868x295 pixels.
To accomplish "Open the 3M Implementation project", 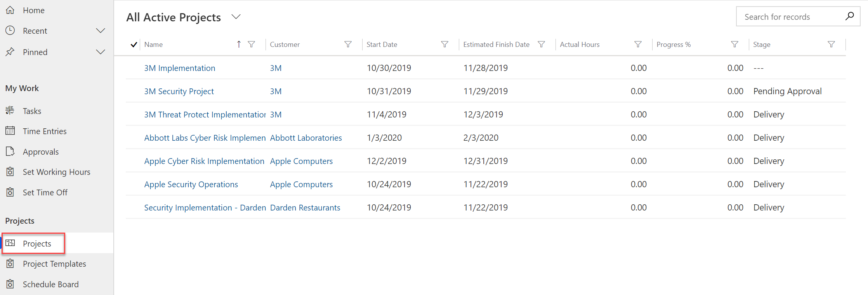I will point(180,68).
